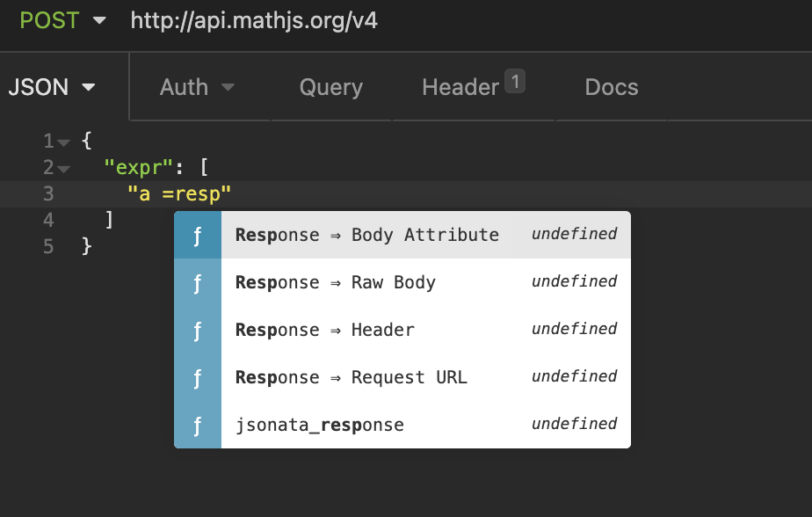Select Response Raw Body autocomplete suggestion

402,282
